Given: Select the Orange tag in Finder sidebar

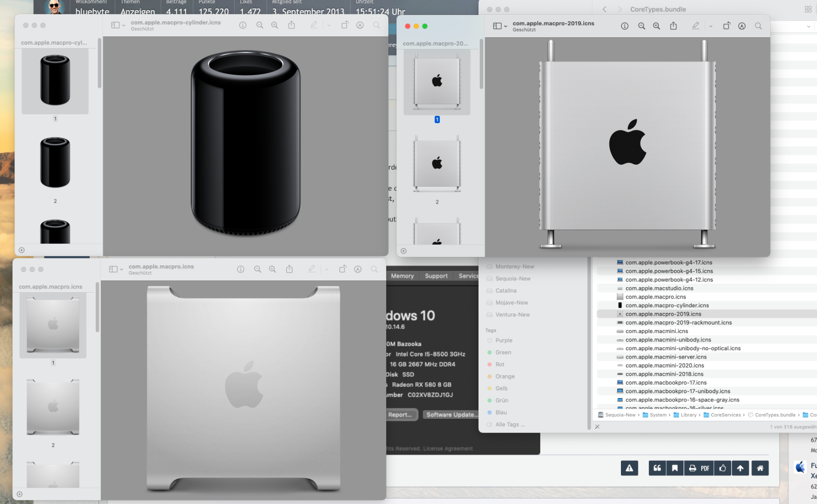Looking at the screenshot, I should [x=505, y=376].
